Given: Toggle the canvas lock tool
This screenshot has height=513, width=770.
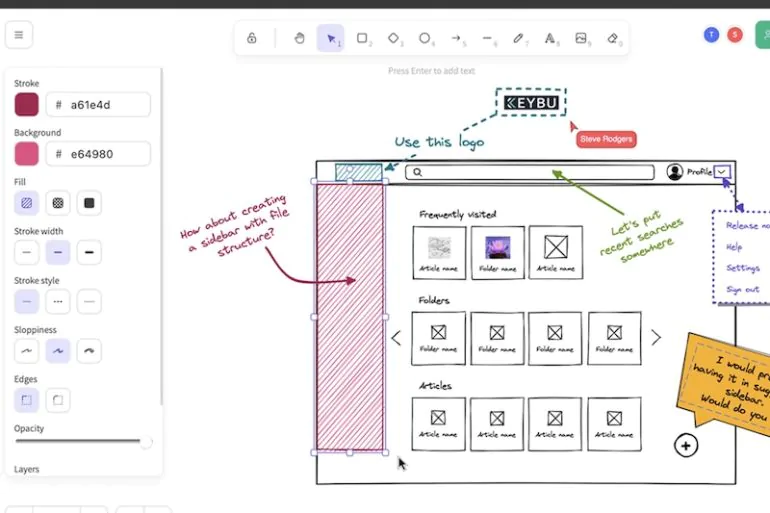Looking at the screenshot, I should point(251,38).
